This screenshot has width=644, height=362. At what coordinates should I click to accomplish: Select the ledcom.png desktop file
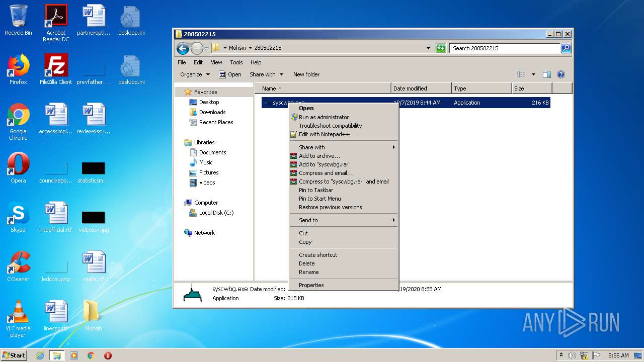(56, 269)
